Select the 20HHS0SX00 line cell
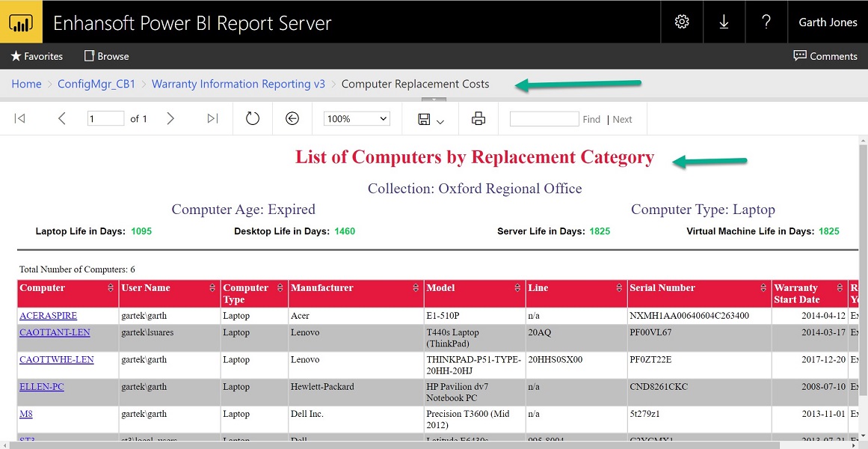This screenshot has height=449, width=868. pos(576,364)
